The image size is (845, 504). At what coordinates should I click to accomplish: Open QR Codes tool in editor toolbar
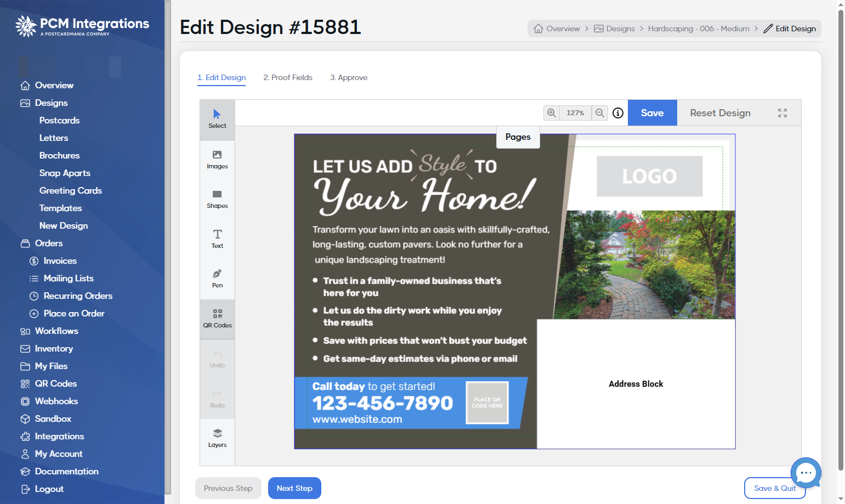tap(217, 319)
